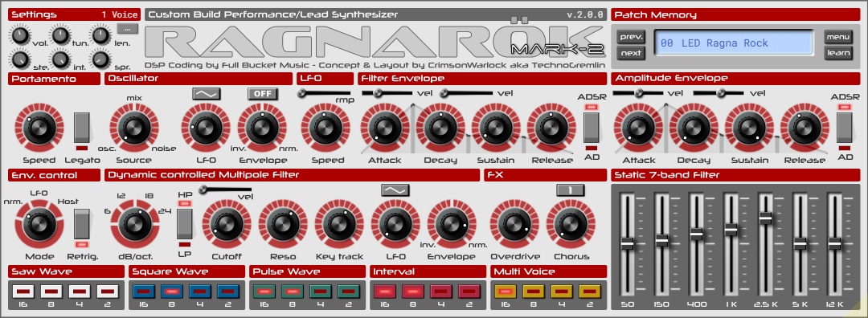Toggle the Portamento Legato switch
Viewport: 868px width, 318px height.
[x=82, y=127]
